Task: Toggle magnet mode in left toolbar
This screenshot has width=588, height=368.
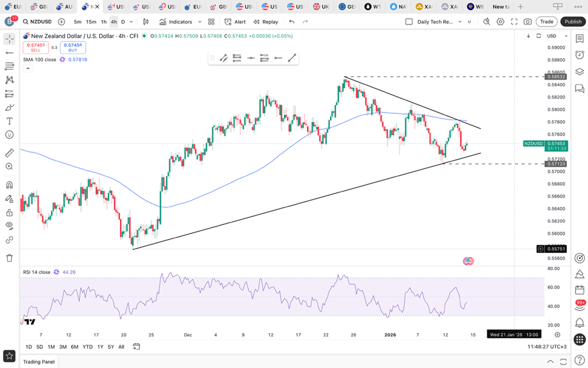Action: (10, 185)
